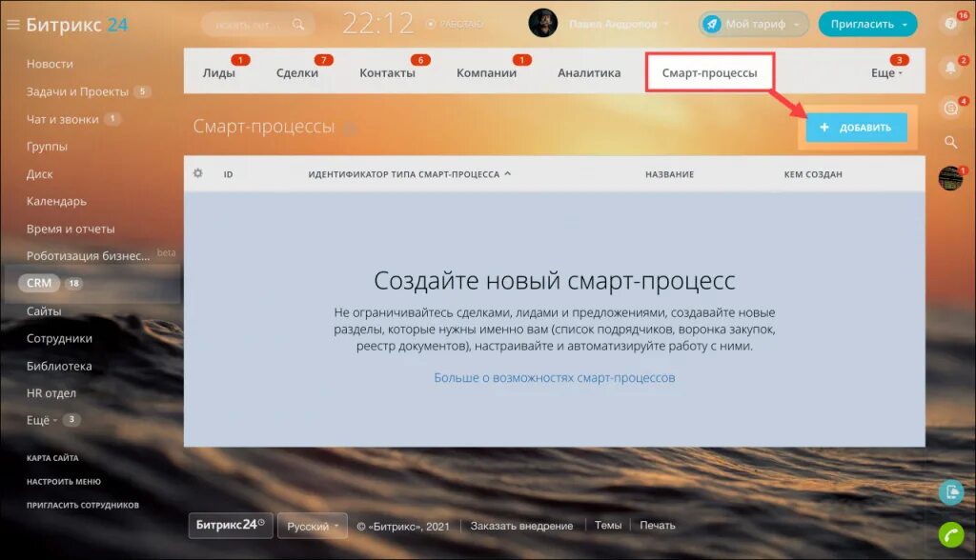This screenshot has height=560, width=976.
Task: Click the 'Добавить' button
Action: 856,127
